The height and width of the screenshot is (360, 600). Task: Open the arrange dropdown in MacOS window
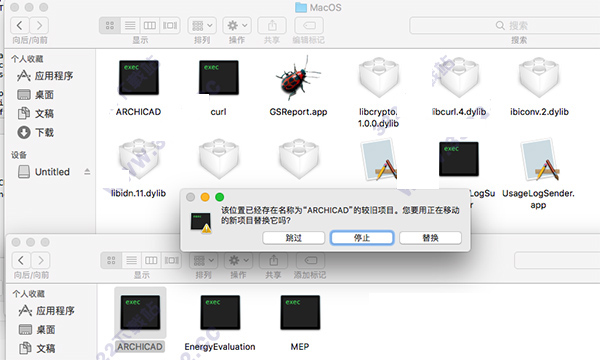click(202, 26)
